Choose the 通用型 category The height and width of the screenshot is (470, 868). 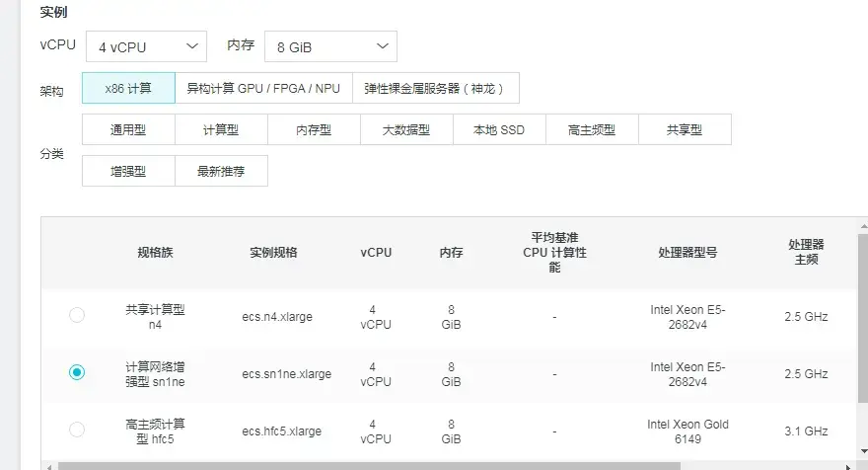pos(128,129)
